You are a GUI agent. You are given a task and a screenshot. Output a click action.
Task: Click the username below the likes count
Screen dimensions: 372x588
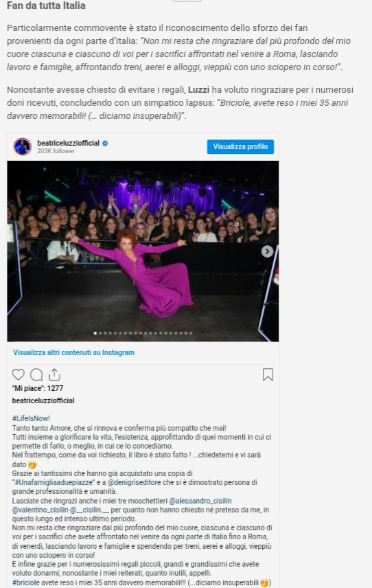(43, 400)
